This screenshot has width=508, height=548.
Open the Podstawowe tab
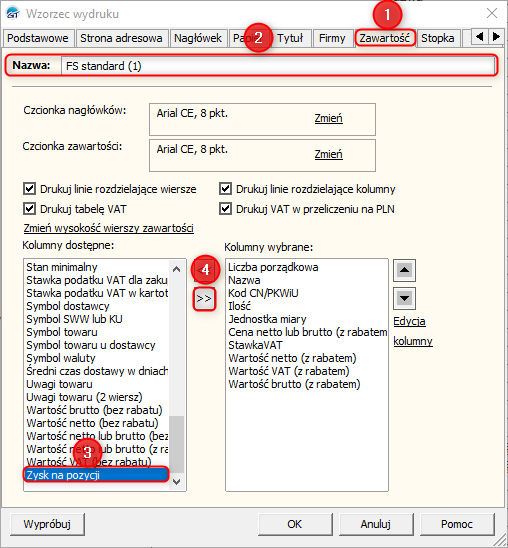(x=38, y=38)
